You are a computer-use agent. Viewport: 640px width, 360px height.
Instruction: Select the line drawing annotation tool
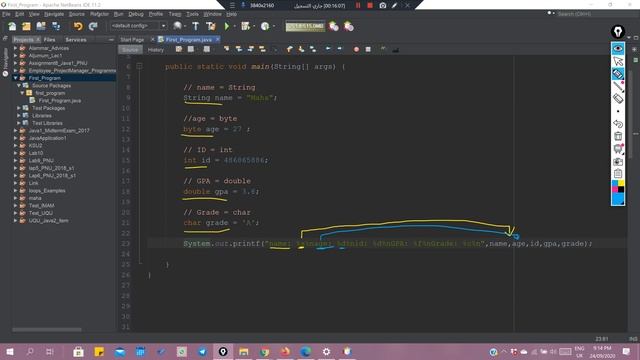pos(618,86)
